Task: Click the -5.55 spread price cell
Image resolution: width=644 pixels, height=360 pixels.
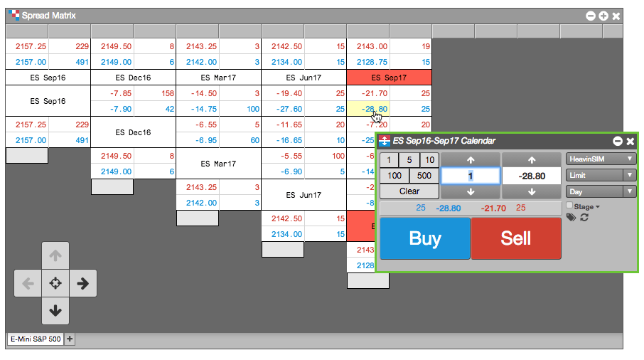Action: click(x=284, y=156)
